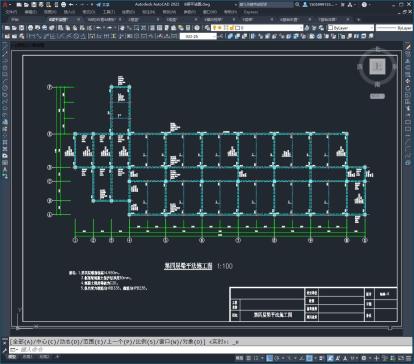Open the linetype ByLayer dropdown
Viewport: 414px width, 364px height.
pos(394,28)
